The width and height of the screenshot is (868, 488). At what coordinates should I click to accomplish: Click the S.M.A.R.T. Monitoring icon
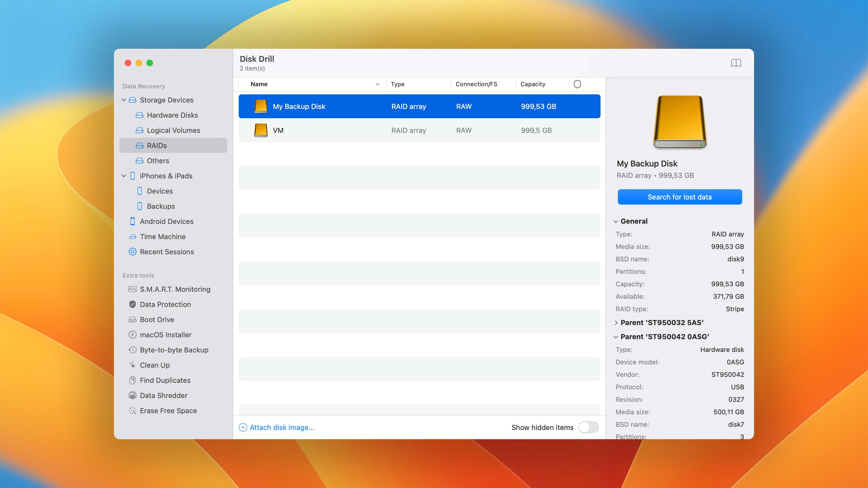point(132,289)
